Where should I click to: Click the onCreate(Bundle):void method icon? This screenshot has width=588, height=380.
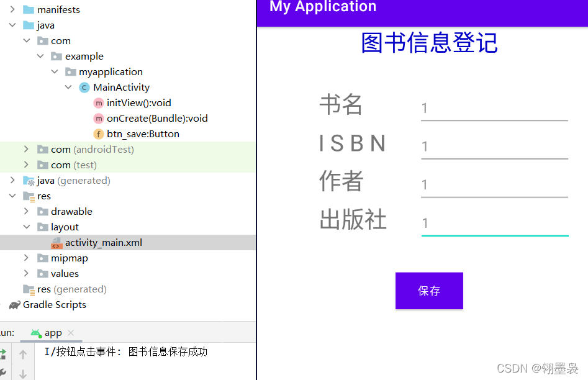(x=98, y=118)
